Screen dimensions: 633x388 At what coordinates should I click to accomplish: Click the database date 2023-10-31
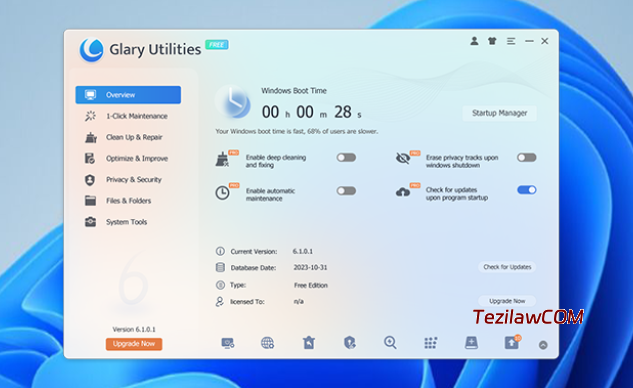click(310, 267)
